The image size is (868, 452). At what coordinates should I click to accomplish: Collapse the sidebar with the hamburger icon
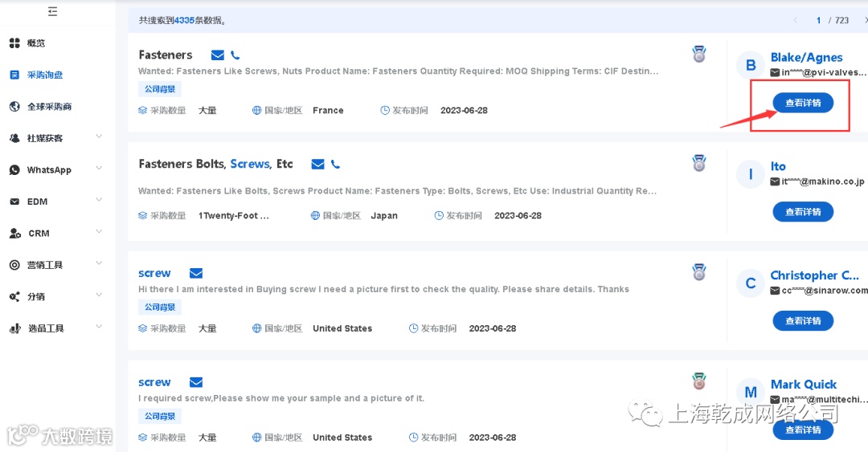(x=52, y=11)
